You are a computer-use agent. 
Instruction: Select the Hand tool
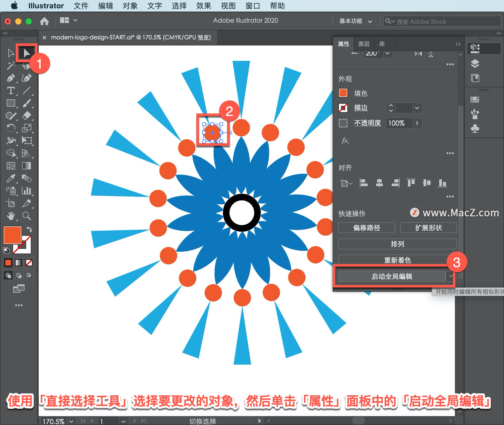[11, 216]
